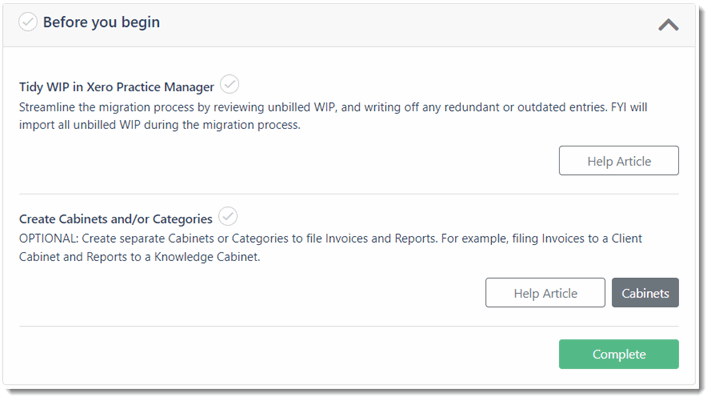Click the OPTIONAL Cabinets description paragraph
This screenshot has height=401, width=711.
pos(331,248)
